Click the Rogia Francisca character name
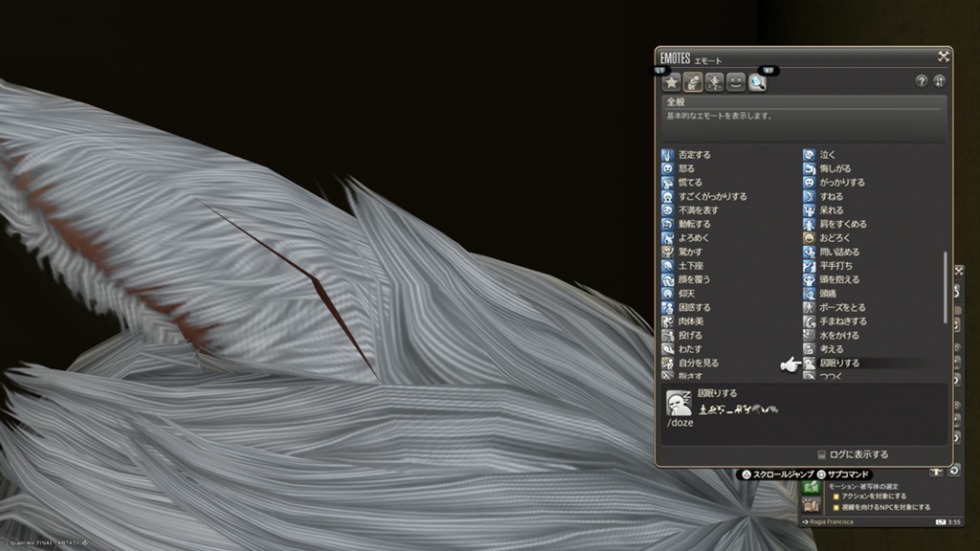The image size is (980, 551). coord(832,521)
